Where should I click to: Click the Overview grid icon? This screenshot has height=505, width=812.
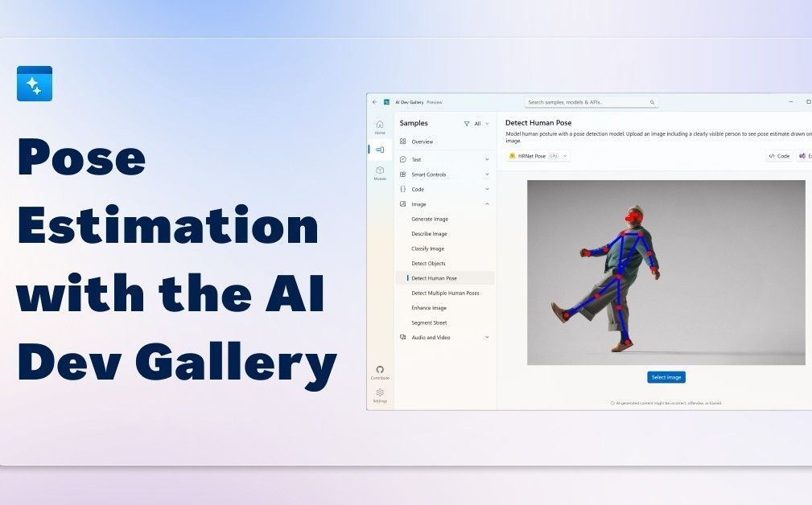403,142
